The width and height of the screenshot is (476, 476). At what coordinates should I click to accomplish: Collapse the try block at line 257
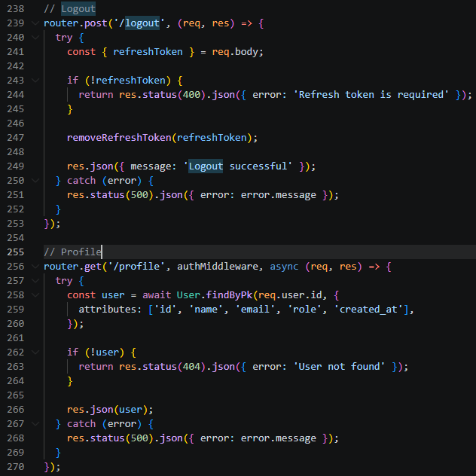[x=35, y=281]
